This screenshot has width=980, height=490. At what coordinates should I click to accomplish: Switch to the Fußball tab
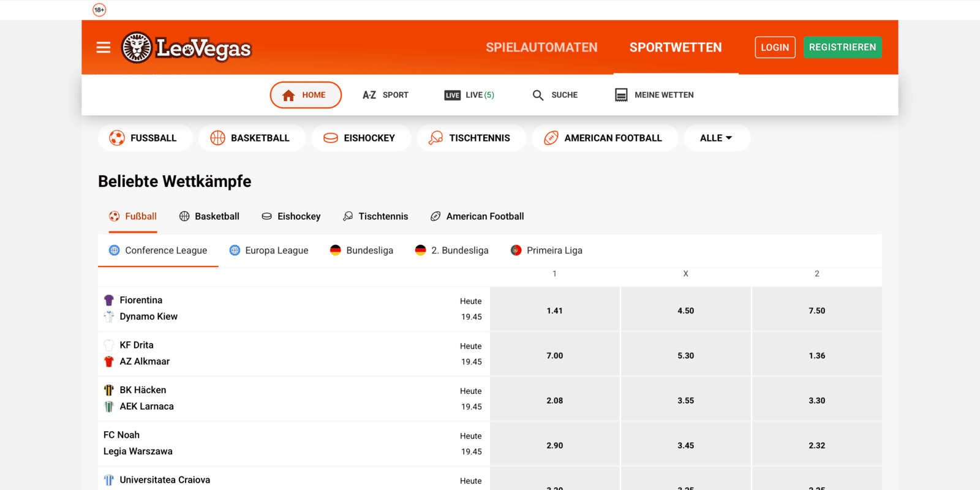pos(133,216)
